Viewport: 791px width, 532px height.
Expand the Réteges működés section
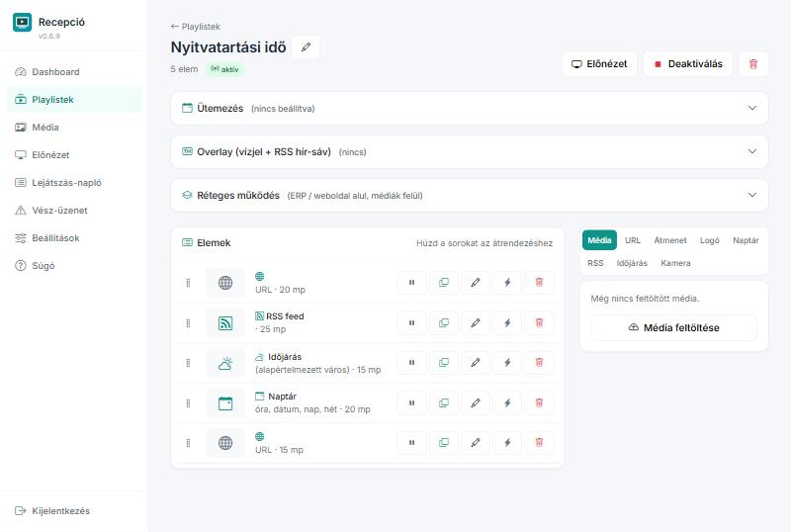tap(469, 196)
